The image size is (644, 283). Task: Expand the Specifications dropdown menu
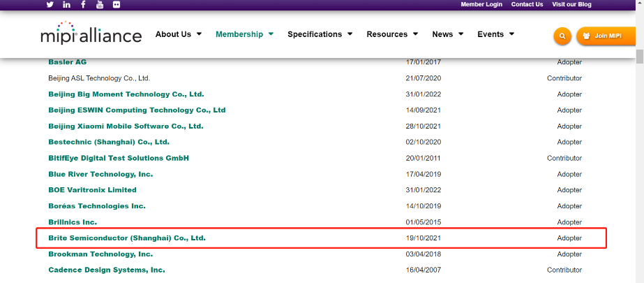click(x=320, y=34)
